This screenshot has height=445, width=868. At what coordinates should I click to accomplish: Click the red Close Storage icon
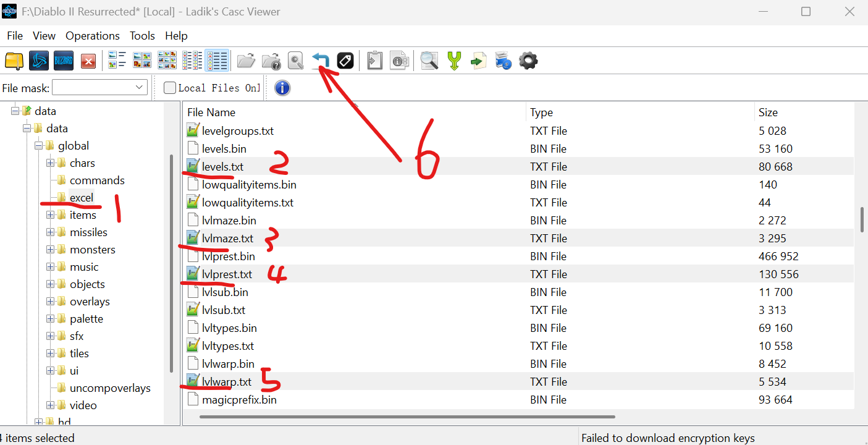[88, 61]
